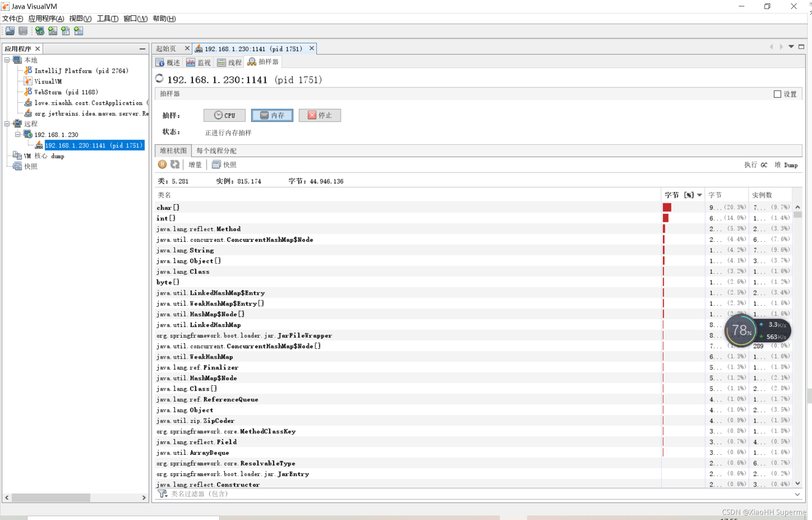Open the 工具 menu
The height and width of the screenshot is (520, 812).
coord(107,18)
